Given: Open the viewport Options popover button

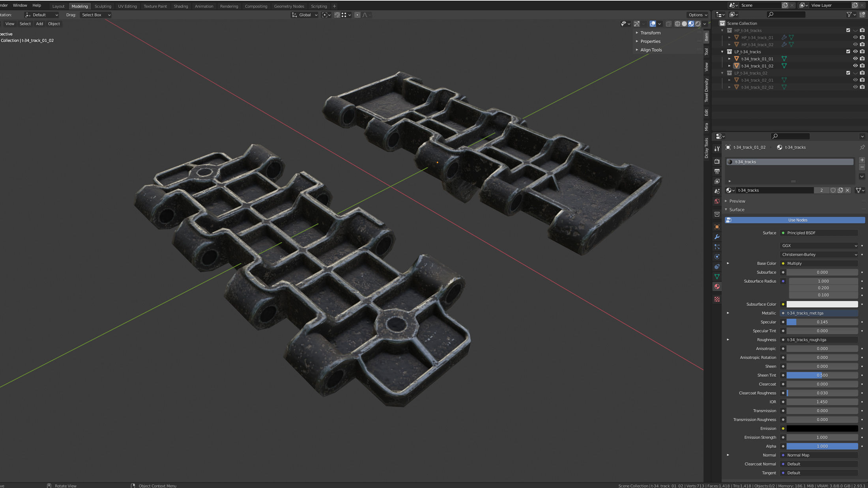Looking at the screenshot, I should (697, 15).
